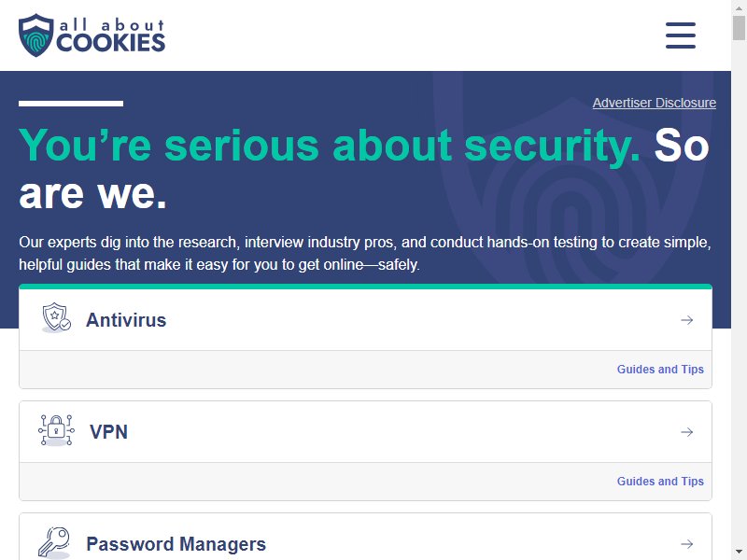
Task: Open the VPN category heading
Action: point(108,432)
